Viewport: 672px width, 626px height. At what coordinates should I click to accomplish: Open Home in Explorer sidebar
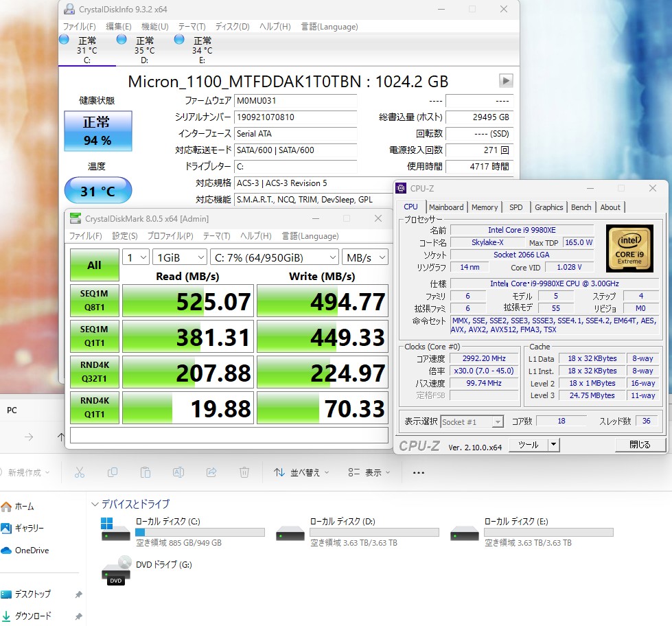pos(18,507)
